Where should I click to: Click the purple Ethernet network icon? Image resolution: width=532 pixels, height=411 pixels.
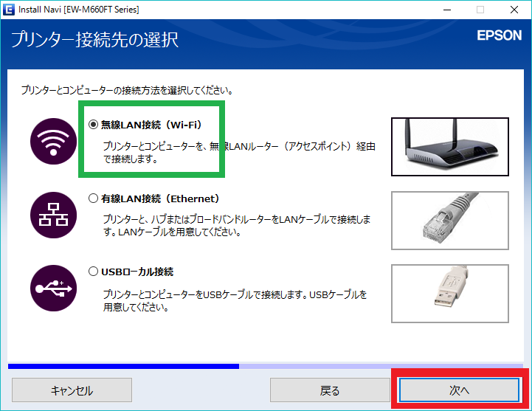tap(52, 214)
